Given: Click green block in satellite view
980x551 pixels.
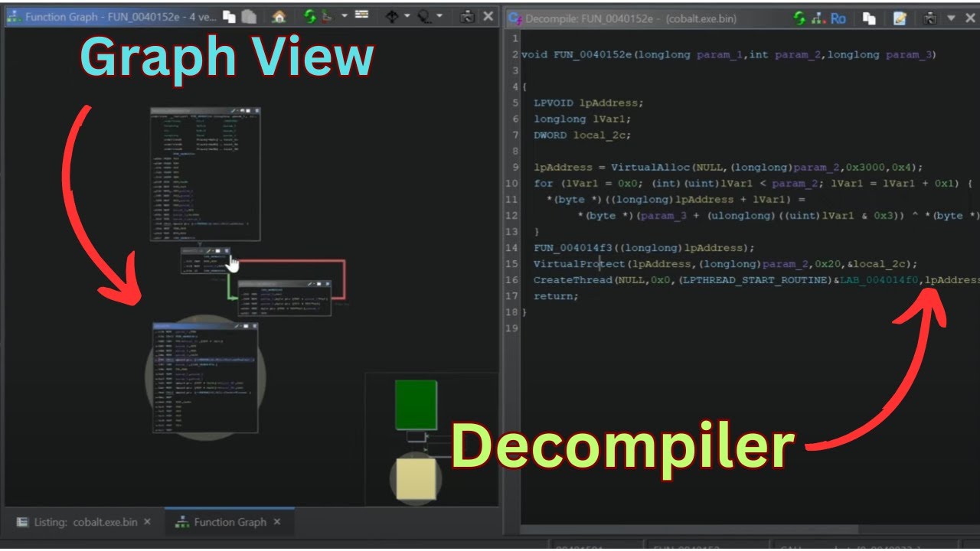Looking at the screenshot, I should pyautogui.click(x=416, y=405).
